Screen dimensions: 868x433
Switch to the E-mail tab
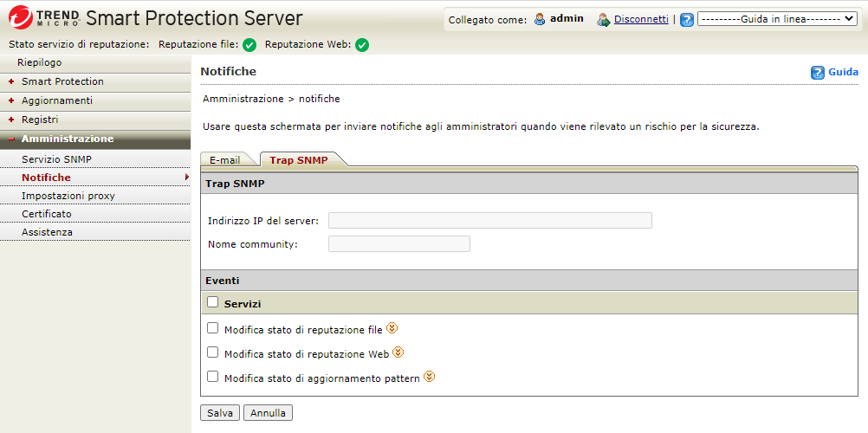[x=225, y=160]
